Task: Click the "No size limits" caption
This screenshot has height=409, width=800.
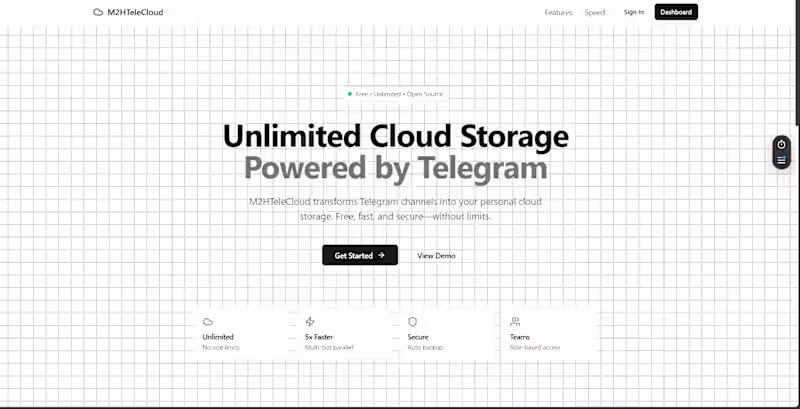Action: tap(221, 347)
